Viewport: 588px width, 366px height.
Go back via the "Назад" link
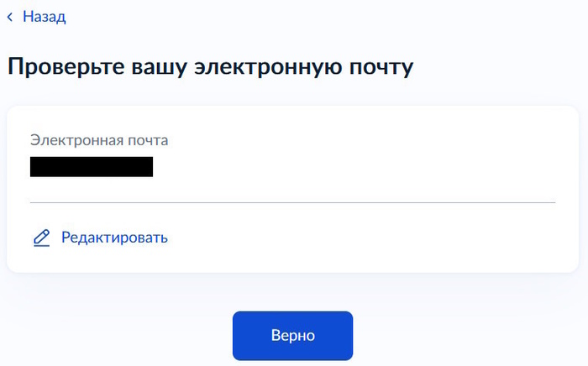point(44,17)
